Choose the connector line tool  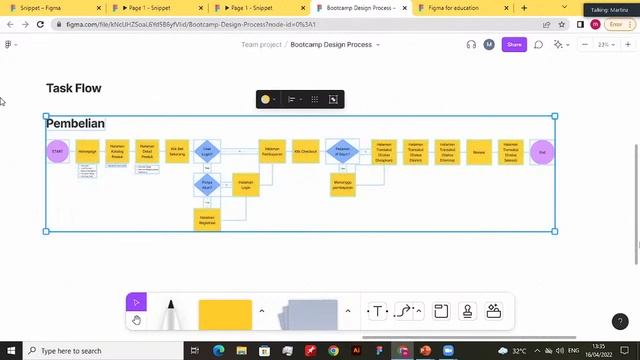pyautogui.click(x=403, y=311)
